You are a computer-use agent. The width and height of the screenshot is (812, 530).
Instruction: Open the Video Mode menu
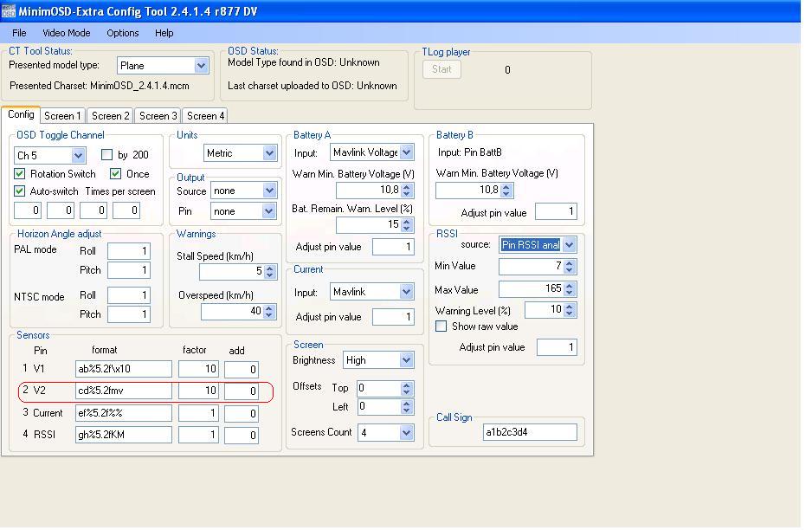(x=67, y=33)
